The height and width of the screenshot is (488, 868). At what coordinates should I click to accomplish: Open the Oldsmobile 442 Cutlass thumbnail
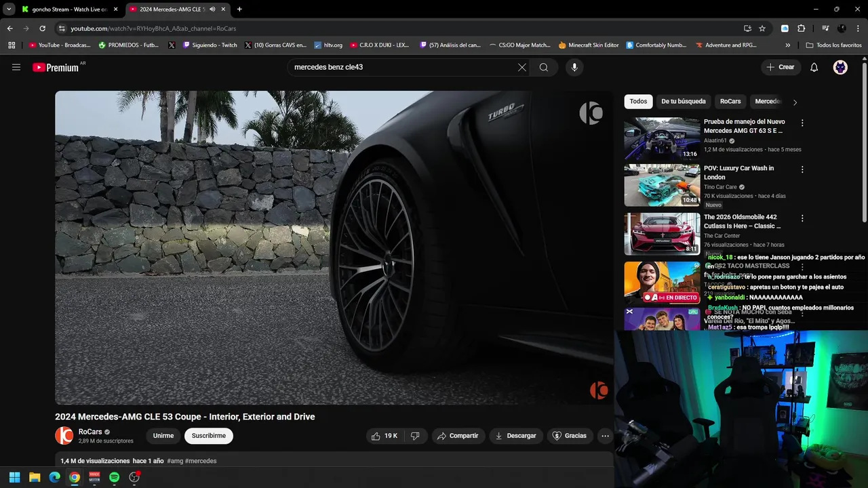(662, 234)
